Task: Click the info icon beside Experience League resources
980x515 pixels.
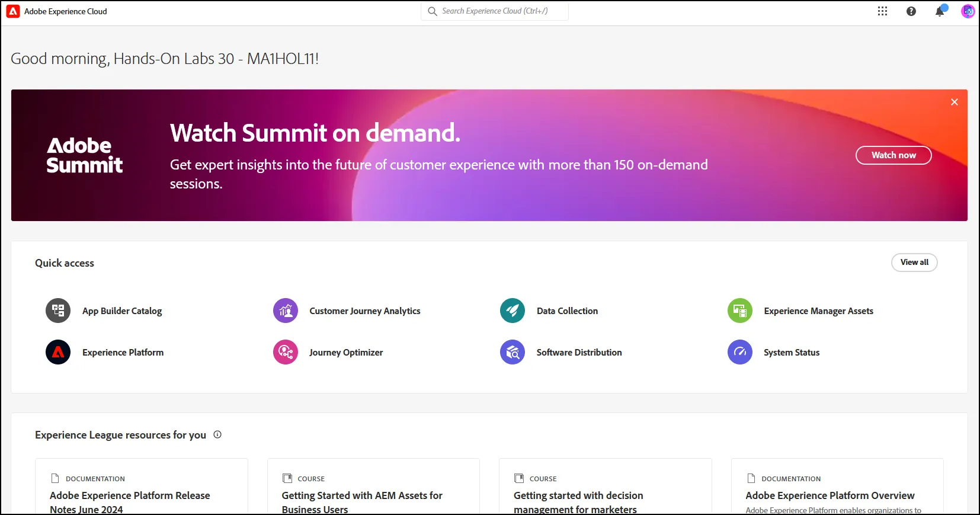Action: click(217, 434)
